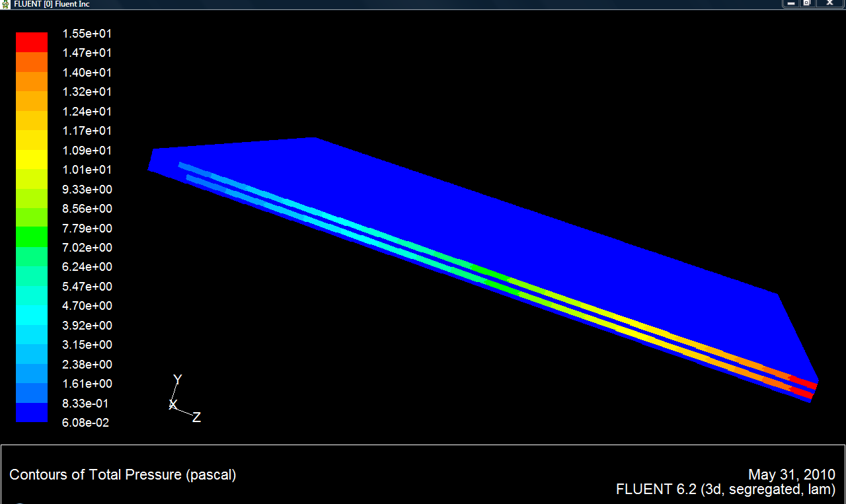
Task: Click the red swatch at the legend top
Action: (32, 42)
